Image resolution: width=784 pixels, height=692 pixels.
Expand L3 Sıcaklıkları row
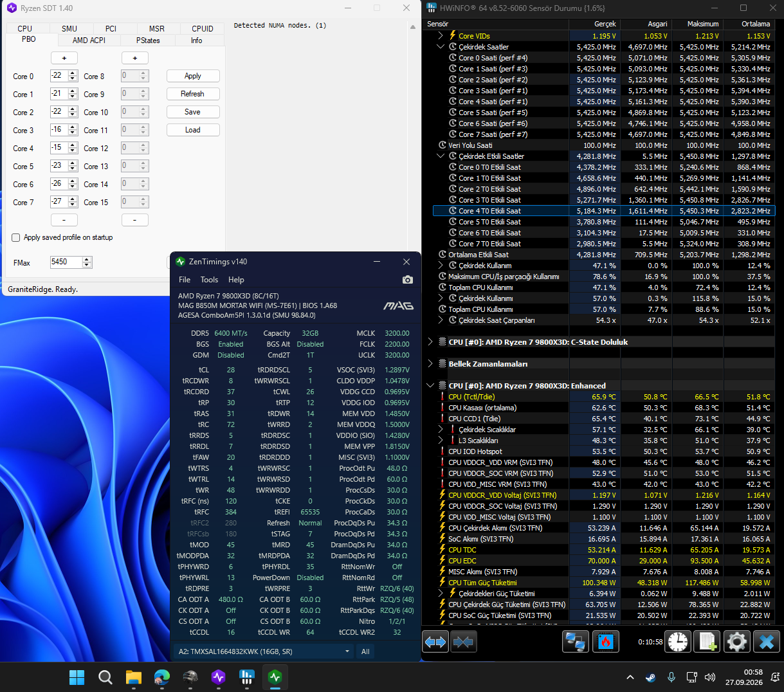point(441,441)
